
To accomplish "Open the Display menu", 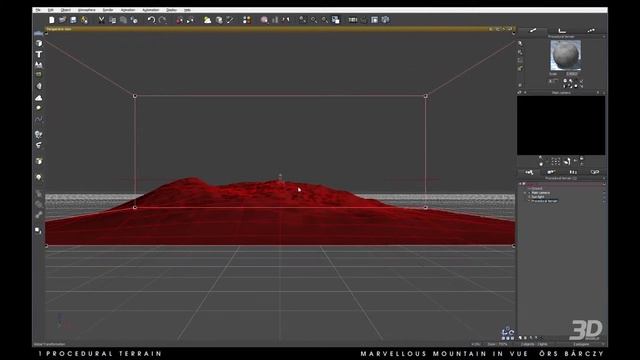I will [x=171, y=10].
